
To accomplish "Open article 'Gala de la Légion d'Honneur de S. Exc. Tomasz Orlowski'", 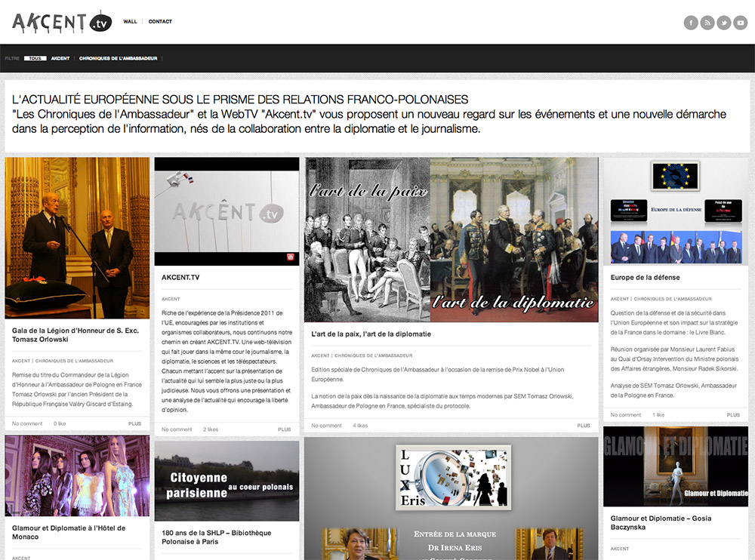I will tap(75, 335).
